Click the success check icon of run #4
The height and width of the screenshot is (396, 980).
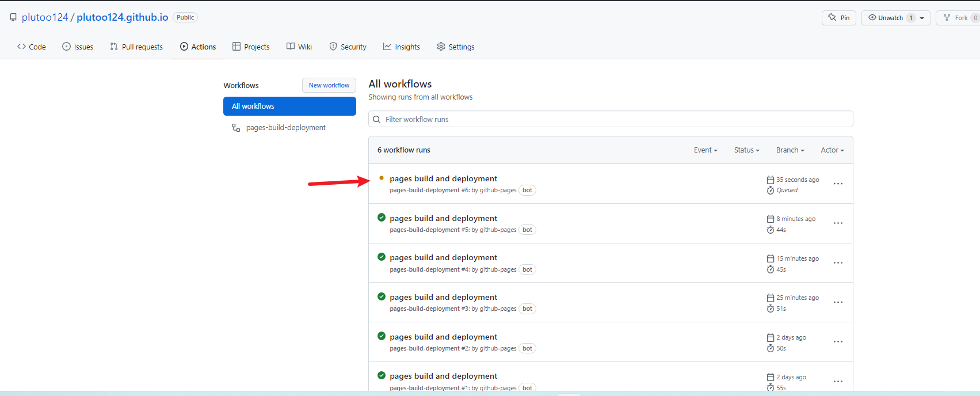pos(382,257)
